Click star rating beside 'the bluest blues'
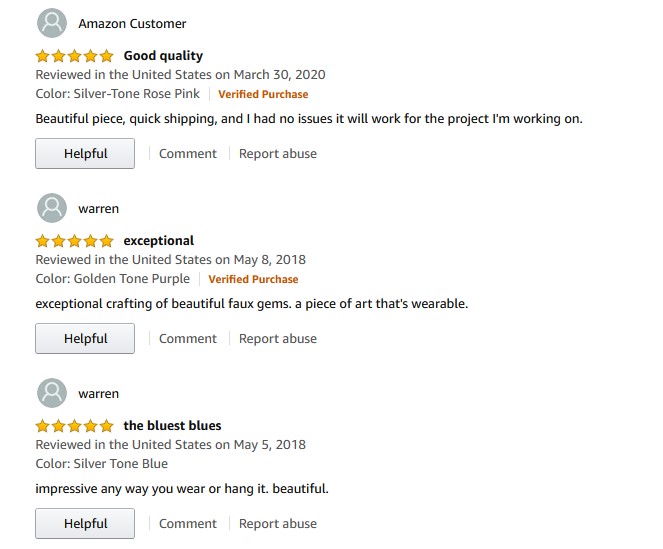The height and width of the screenshot is (549, 663). coord(74,426)
